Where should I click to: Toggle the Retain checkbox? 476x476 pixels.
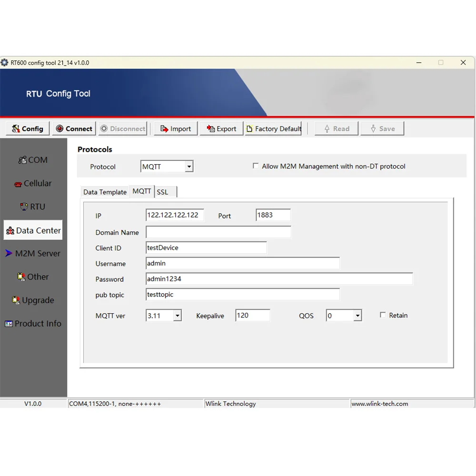[383, 315]
